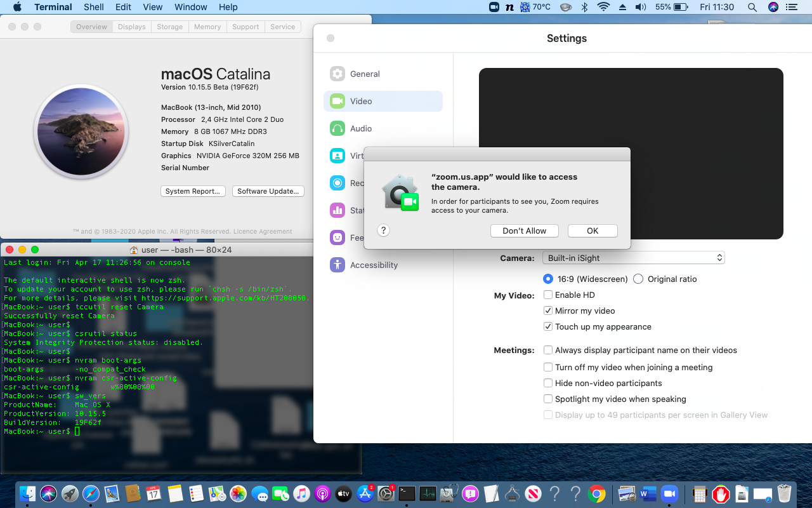Click 'csrutil status' line in Terminal
The height and width of the screenshot is (508, 812).
tap(106, 333)
